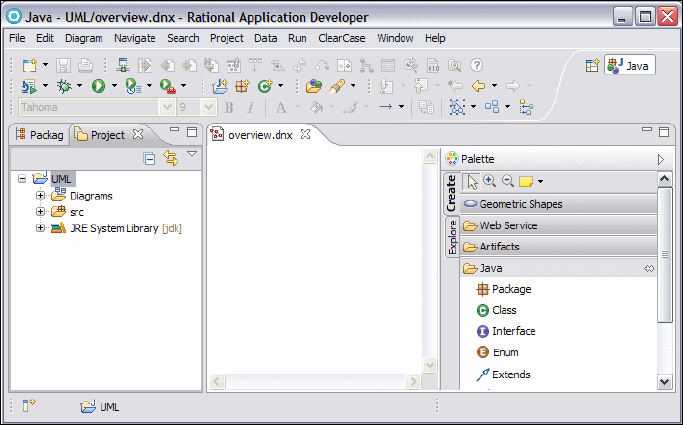The height and width of the screenshot is (425, 683).
Task: Click the Print icon in toolbar
Action: [85, 65]
